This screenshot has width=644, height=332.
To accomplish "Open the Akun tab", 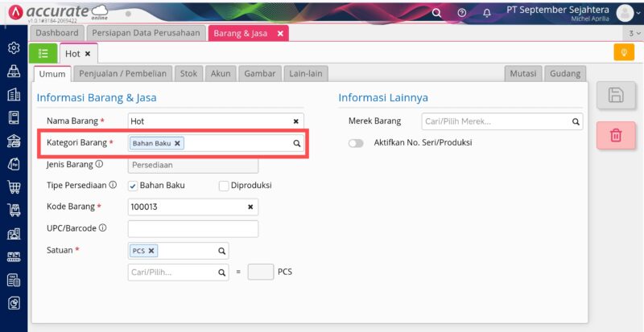I will click(x=221, y=74).
